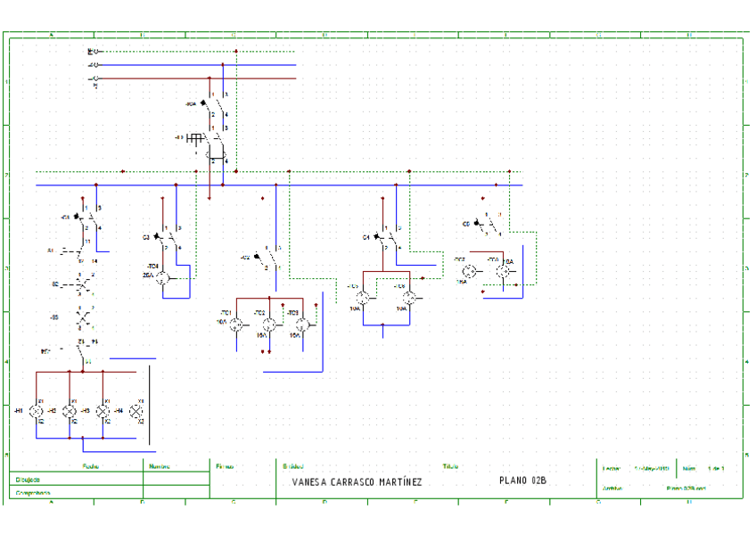This screenshot has height=534, width=756.
Task: Click the earth terminal at top left
Action: point(94,52)
